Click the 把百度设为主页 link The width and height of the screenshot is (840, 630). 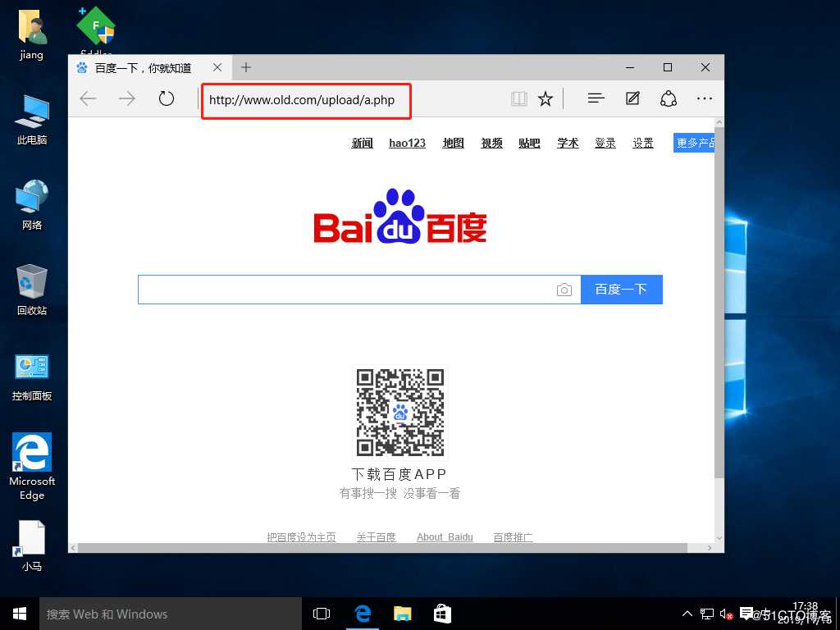[x=302, y=536]
